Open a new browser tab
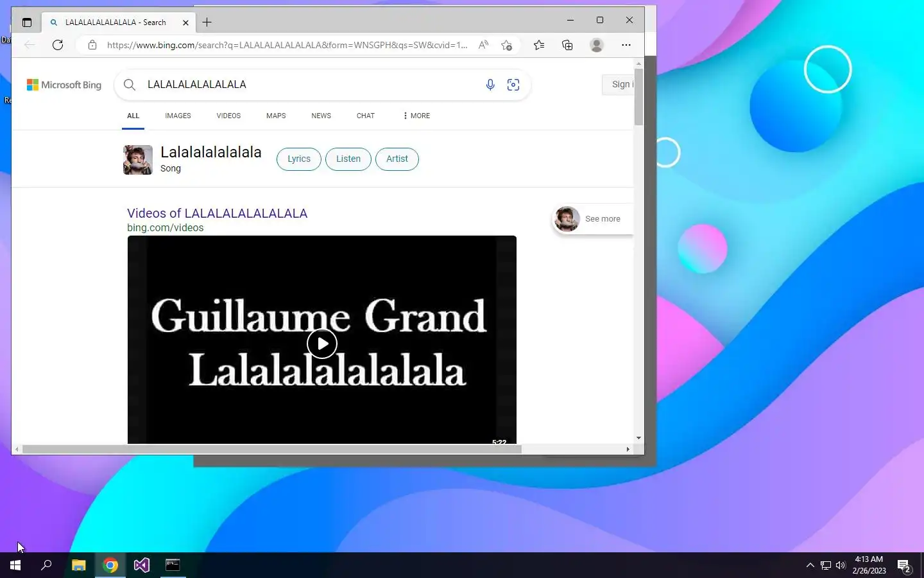The height and width of the screenshot is (578, 924). point(207,22)
